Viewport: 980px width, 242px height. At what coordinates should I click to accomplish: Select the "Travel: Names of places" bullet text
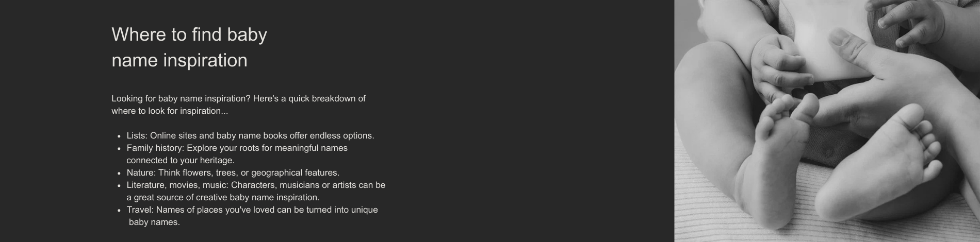[x=252, y=210]
